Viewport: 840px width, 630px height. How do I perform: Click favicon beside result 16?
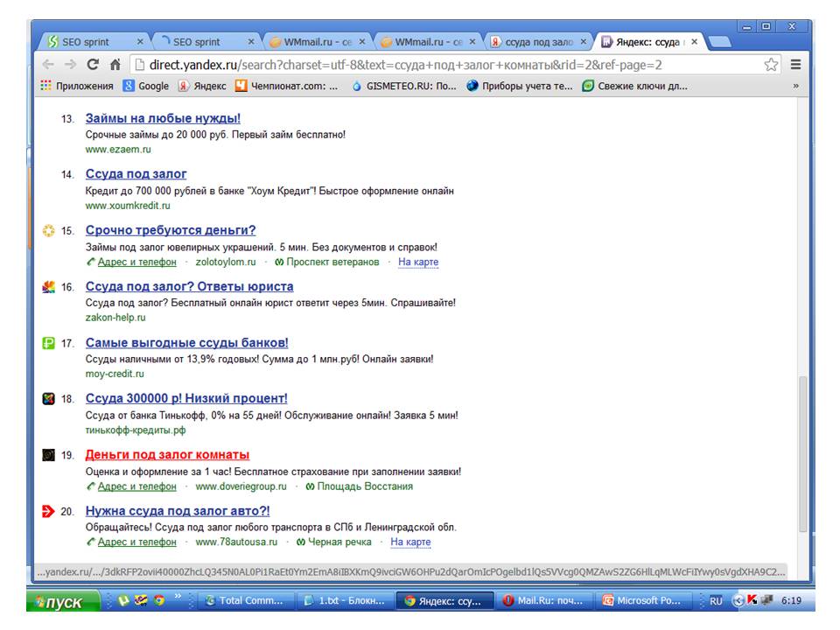[49, 287]
